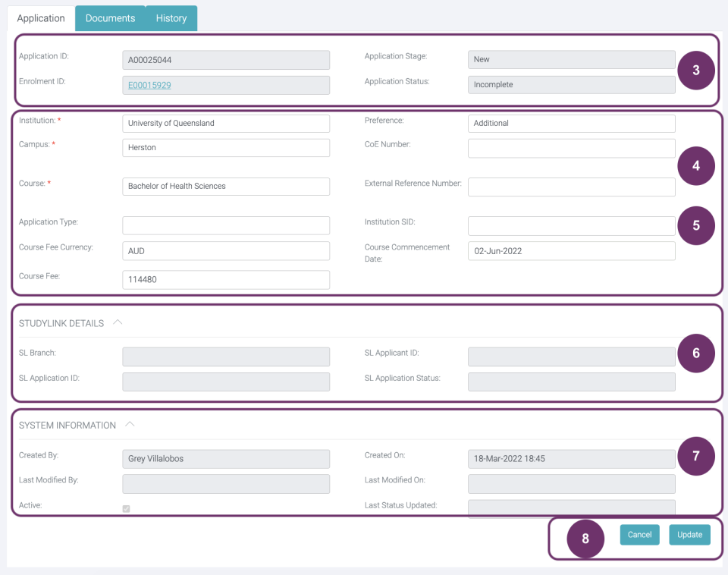This screenshot has width=728, height=575.
Task: Click the External Reference Number field
Action: tap(571, 187)
